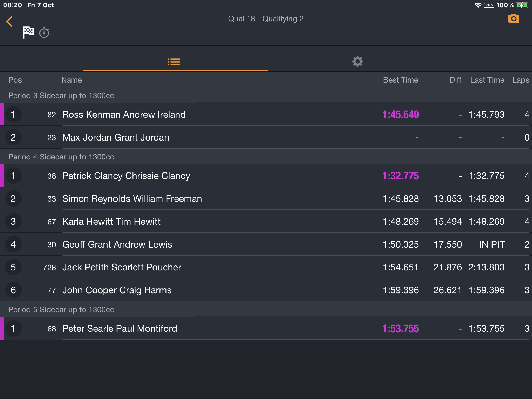
Task: Open Ross Kenman Andrew Ireland entry
Action: pyautogui.click(x=266, y=114)
